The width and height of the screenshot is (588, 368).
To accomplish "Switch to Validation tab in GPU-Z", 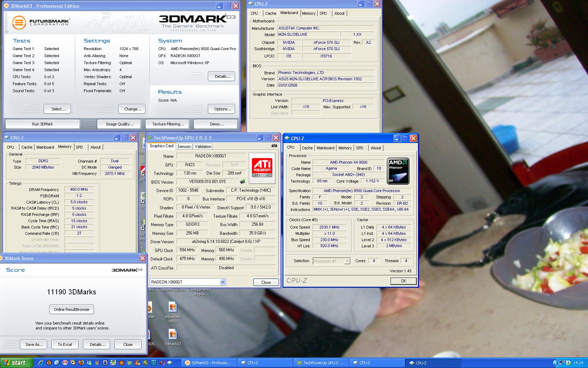I will (203, 146).
